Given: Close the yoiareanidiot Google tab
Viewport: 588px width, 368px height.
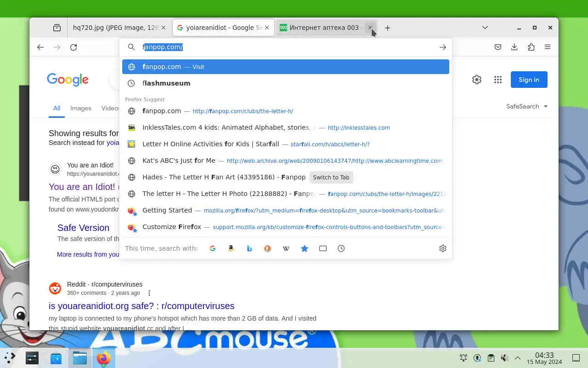Looking at the screenshot, I should (266, 28).
